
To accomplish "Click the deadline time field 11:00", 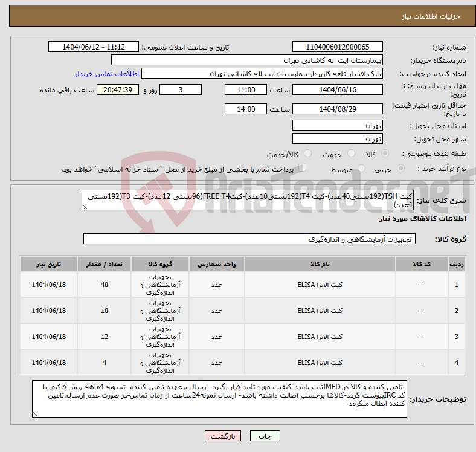I will pyautogui.click(x=246, y=89).
